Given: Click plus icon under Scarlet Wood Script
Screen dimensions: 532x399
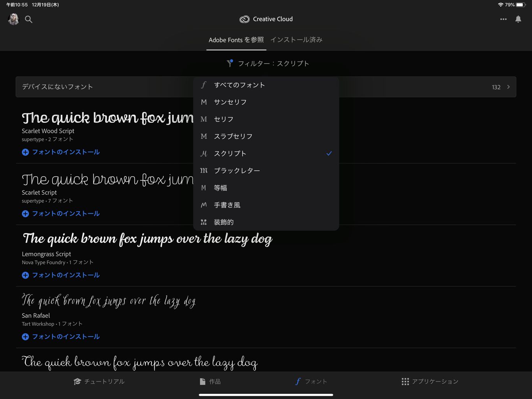Looking at the screenshot, I should click(x=25, y=152).
